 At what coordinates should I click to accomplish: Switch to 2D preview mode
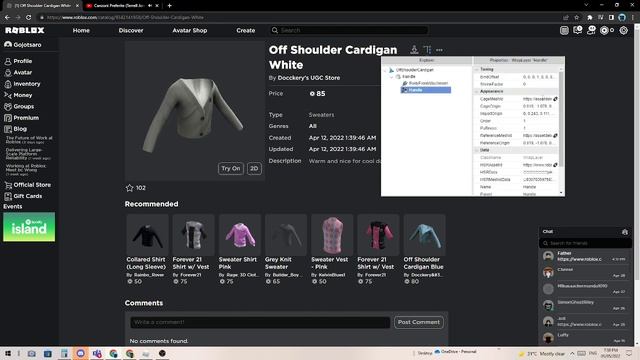pyautogui.click(x=254, y=169)
